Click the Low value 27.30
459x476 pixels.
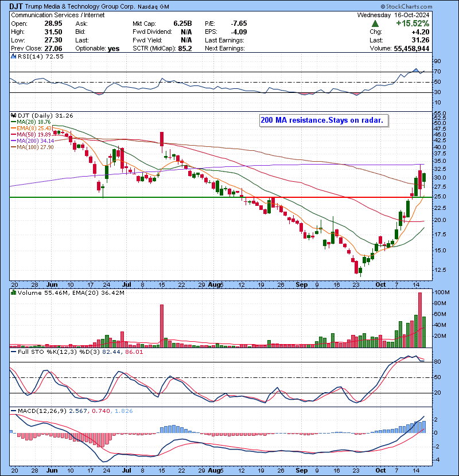click(53, 40)
